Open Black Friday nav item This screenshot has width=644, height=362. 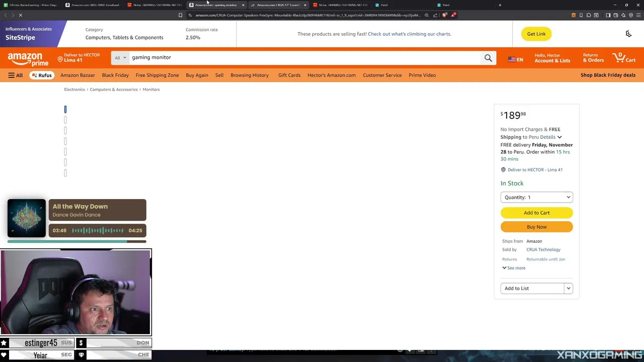point(115,75)
